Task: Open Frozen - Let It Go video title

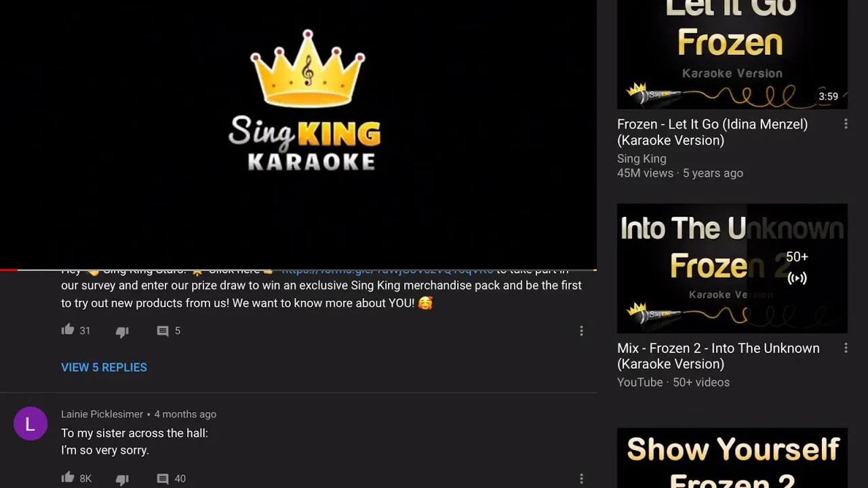Action: 712,132
